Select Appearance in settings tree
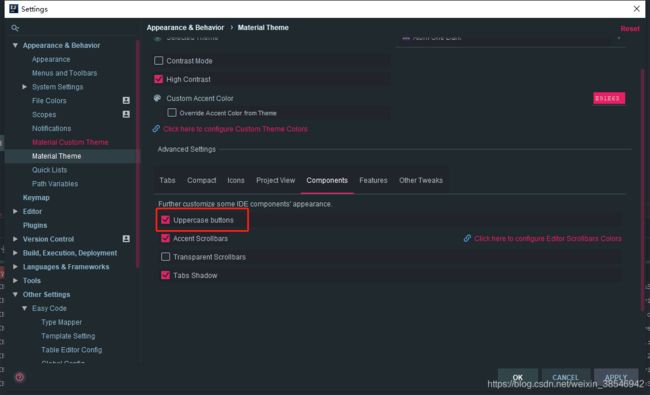The height and width of the screenshot is (395, 650). coord(51,59)
